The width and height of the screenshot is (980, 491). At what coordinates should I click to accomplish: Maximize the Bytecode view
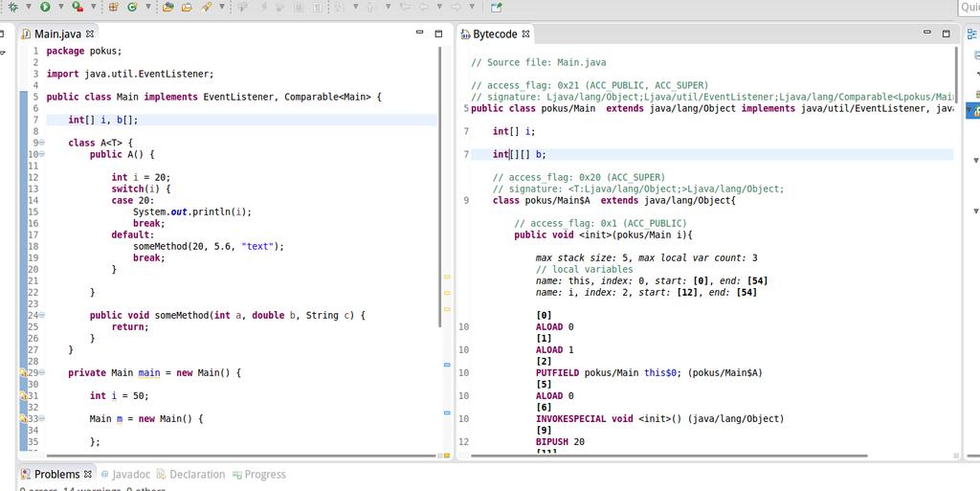pos(947,33)
